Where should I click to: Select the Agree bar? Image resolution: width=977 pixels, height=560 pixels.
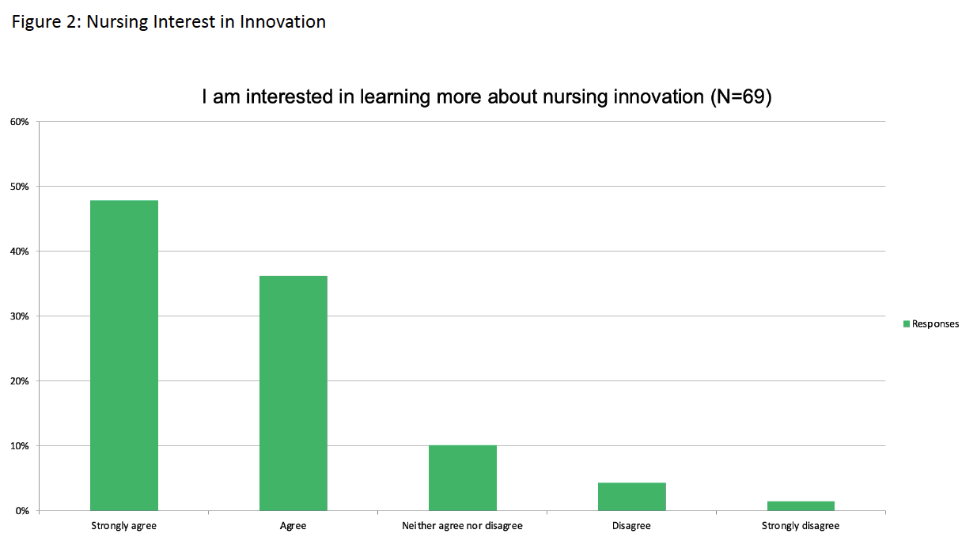click(293, 393)
